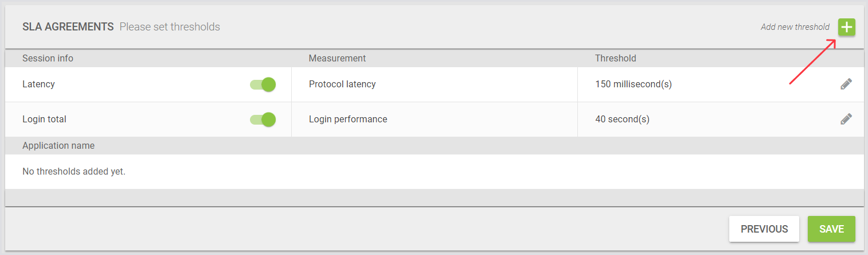868x255 pixels.
Task: Click the 'Add new threshold' label text
Action: 795,27
